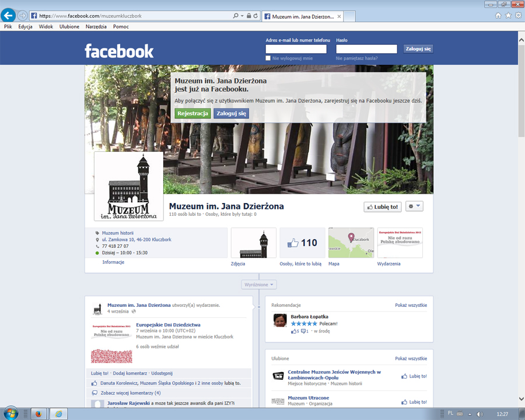Viewport: 525px width, 420px height.
Task: Open the Pomoc menu
Action: [121, 26]
